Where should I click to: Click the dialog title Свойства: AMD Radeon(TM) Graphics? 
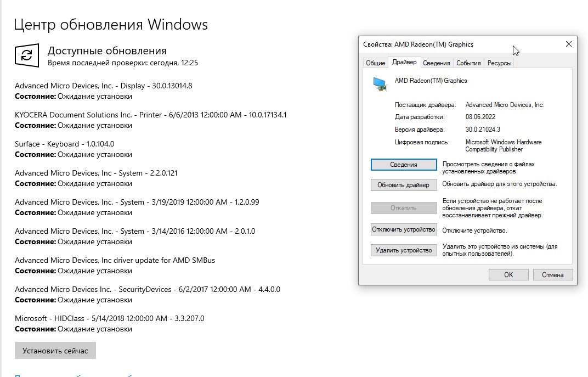click(x=418, y=44)
